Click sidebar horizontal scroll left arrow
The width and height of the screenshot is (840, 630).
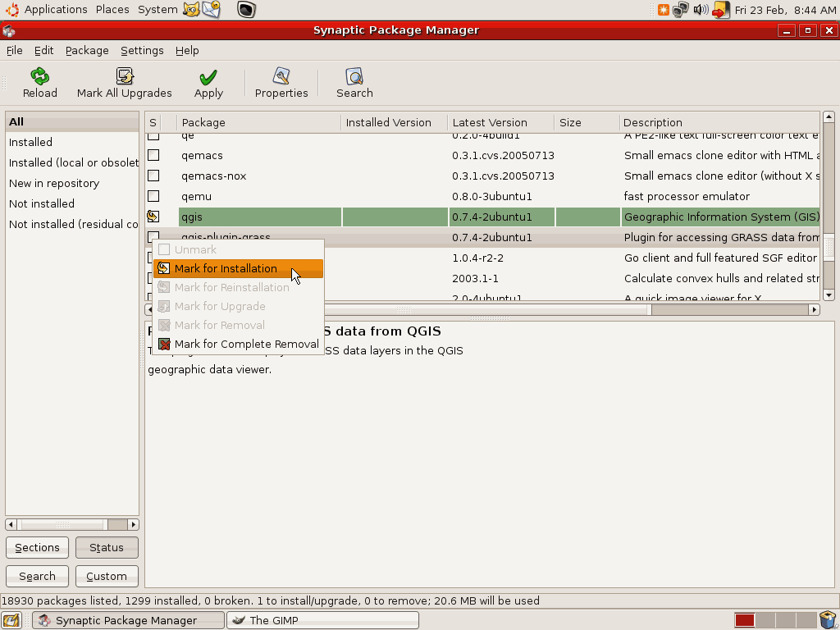[x=11, y=524]
